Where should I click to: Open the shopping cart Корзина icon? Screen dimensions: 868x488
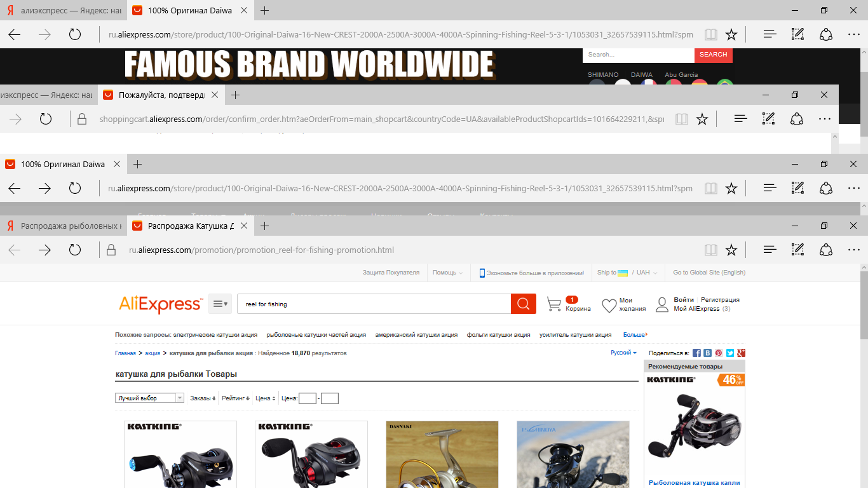pos(555,304)
